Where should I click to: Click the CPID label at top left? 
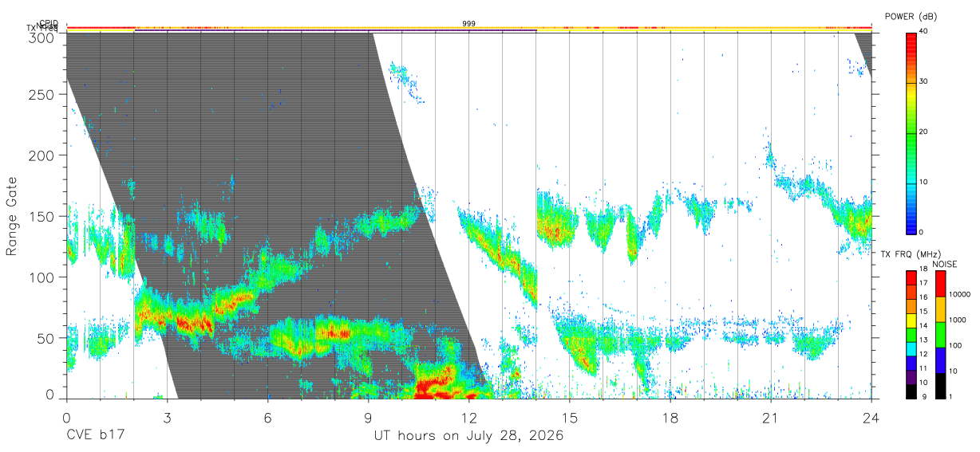[48, 24]
